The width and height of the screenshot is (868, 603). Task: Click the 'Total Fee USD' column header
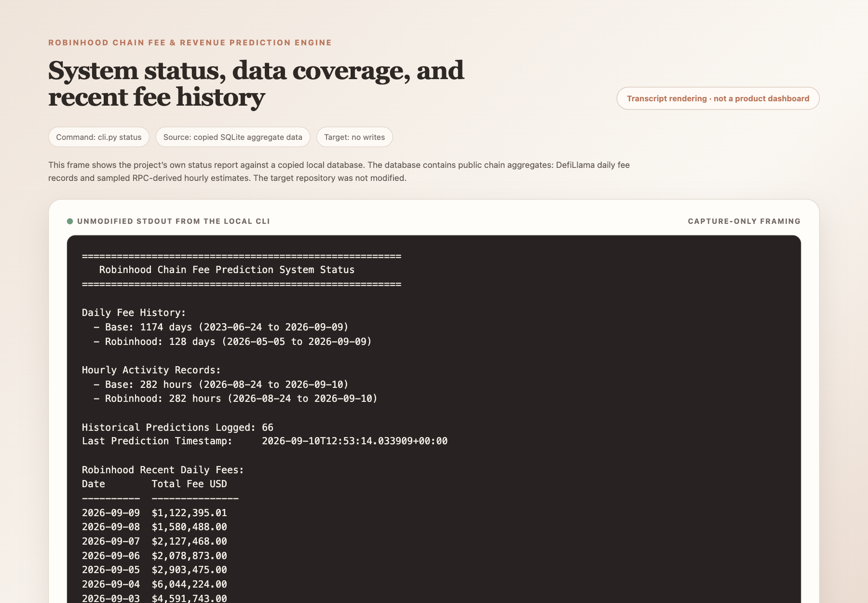[x=189, y=484]
